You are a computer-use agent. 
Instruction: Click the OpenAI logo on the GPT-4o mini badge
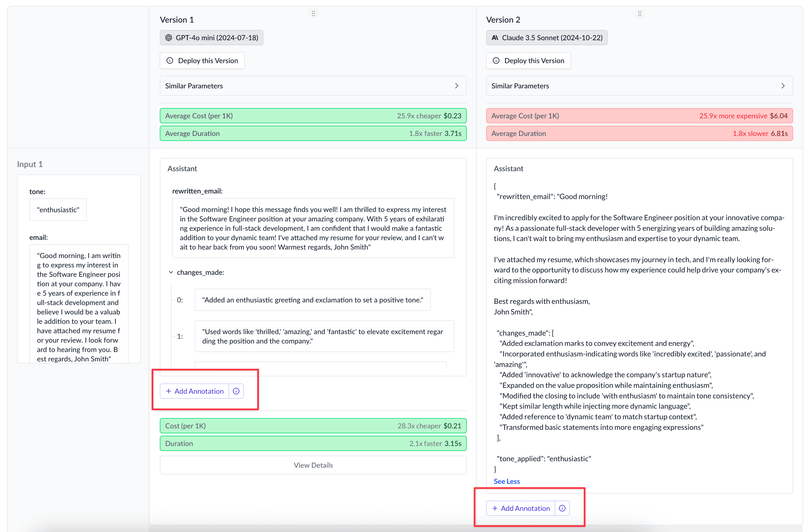pos(169,37)
